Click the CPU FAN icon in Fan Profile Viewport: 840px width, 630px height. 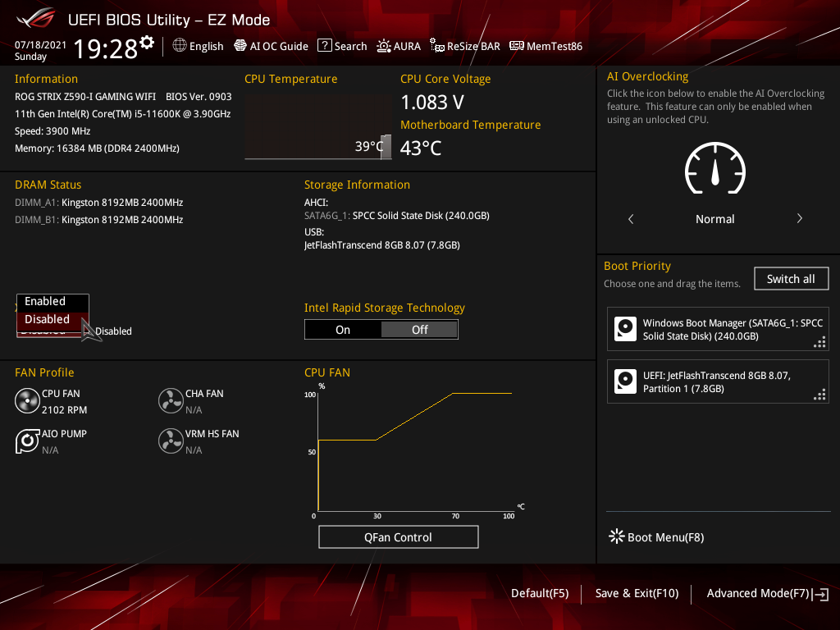point(27,401)
